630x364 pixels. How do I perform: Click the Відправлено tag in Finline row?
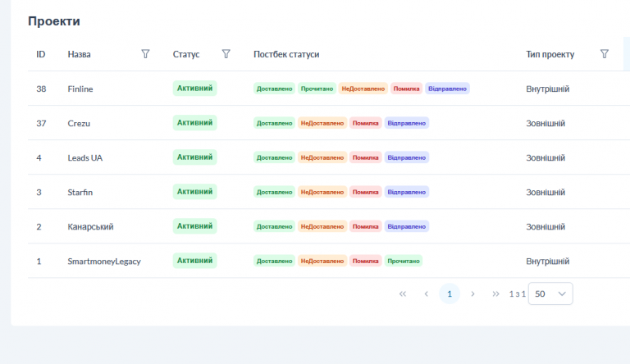(x=447, y=89)
